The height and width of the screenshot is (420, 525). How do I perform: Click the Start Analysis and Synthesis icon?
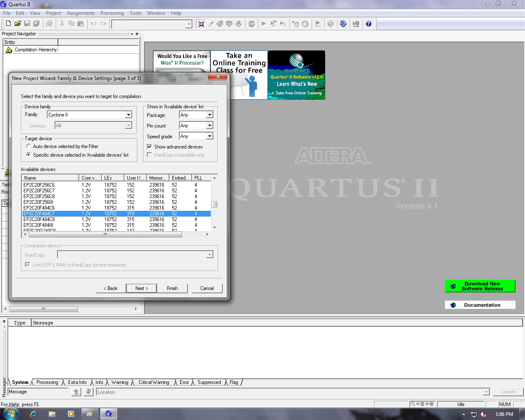point(273,24)
